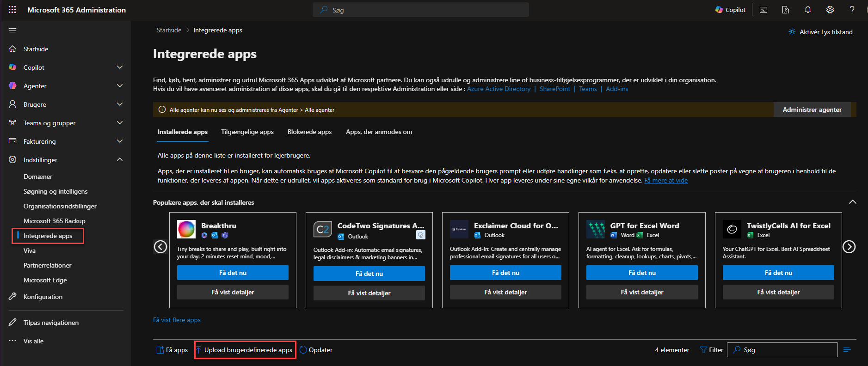The image size is (868, 366).
Task: Click the Fakturering card icon in the sidebar
Action: point(12,141)
